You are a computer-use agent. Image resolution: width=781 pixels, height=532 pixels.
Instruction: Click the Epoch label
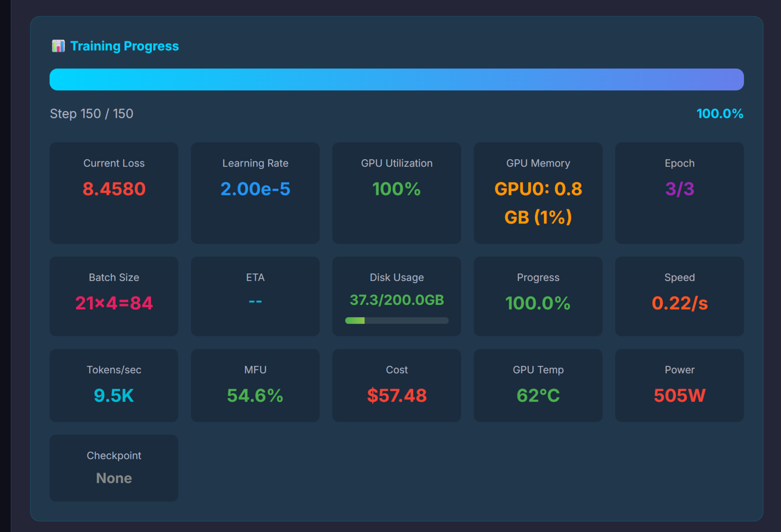tap(680, 163)
